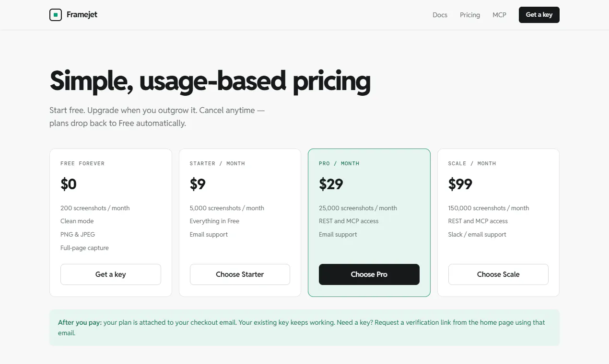Click the Framejet logo icon
The height and width of the screenshot is (364, 609).
tap(56, 15)
